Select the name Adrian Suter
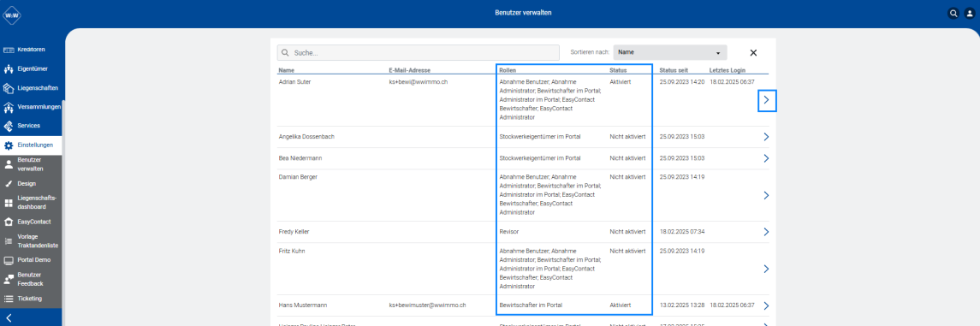The height and width of the screenshot is (326, 980). pos(294,82)
